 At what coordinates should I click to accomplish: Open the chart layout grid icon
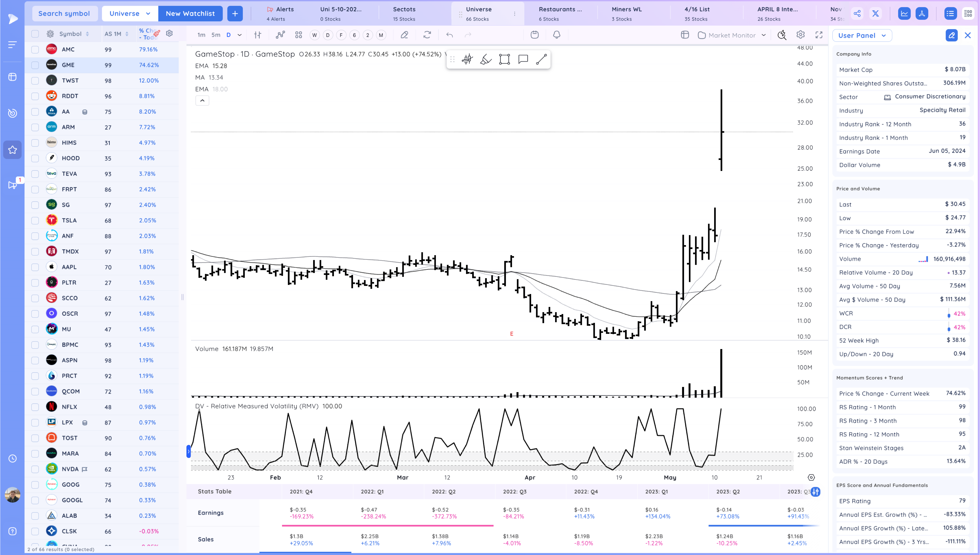(298, 35)
